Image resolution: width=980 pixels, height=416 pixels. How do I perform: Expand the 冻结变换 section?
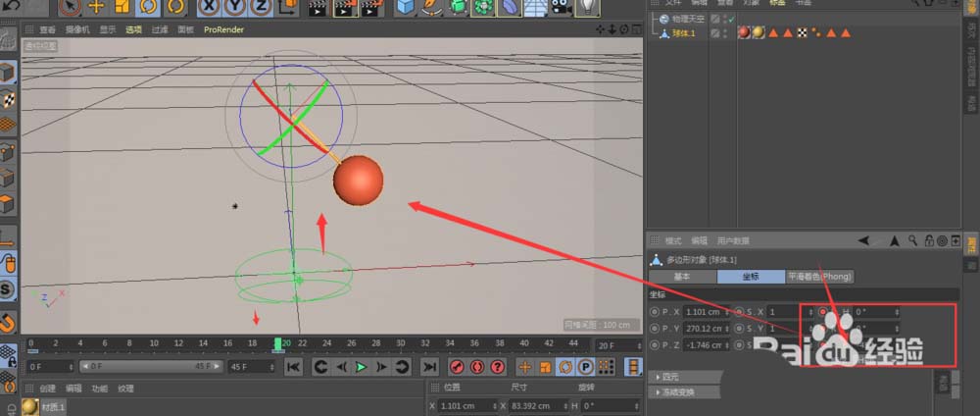[679, 391]
